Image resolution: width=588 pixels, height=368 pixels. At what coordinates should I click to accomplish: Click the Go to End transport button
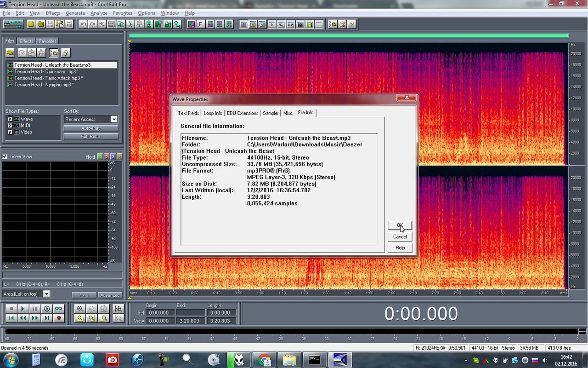coord(47,318)
